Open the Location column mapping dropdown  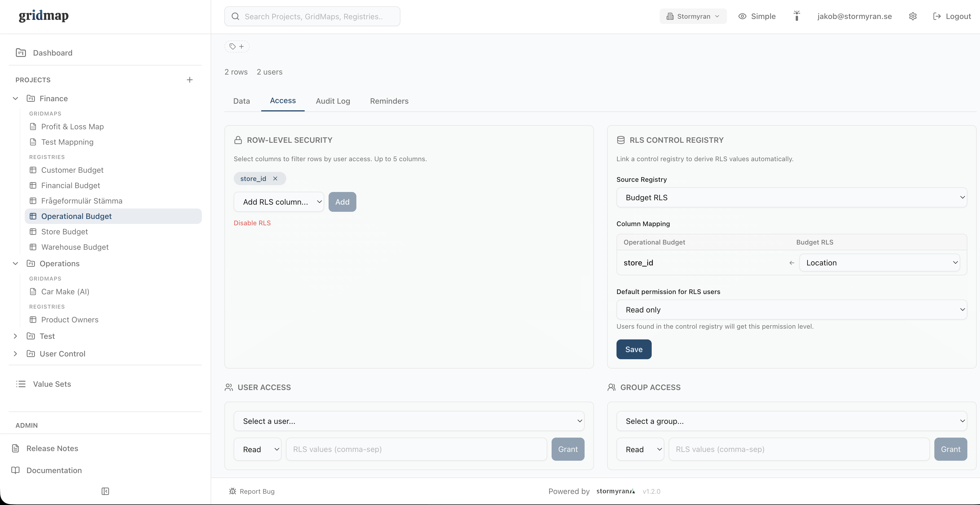click(x=880, y=263)
